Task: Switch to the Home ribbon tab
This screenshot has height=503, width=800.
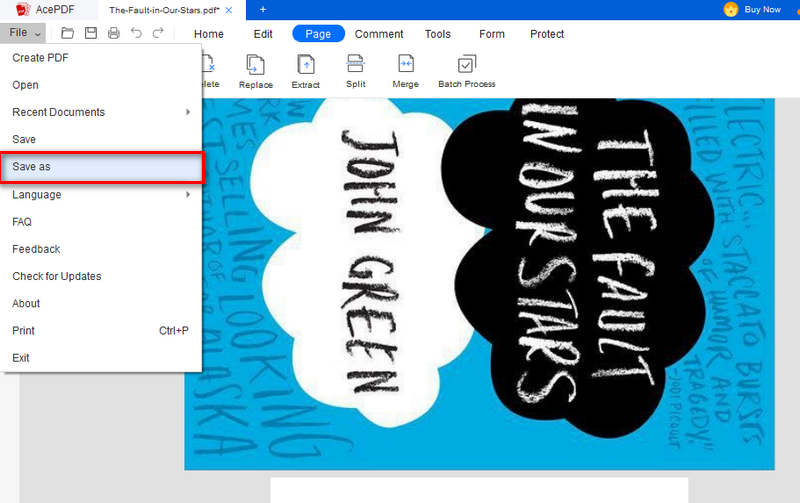Action: pos(209,34)
